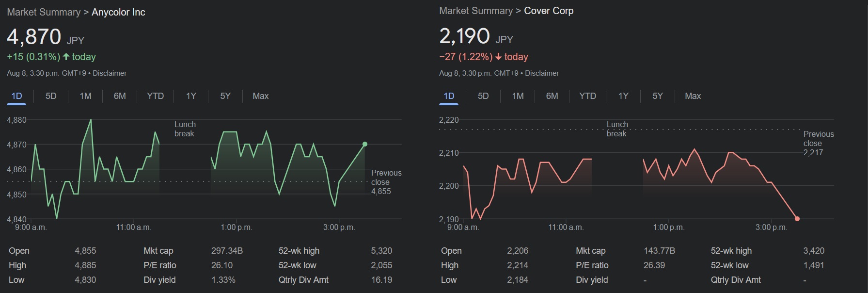Click the Cover Corp title

549,11
